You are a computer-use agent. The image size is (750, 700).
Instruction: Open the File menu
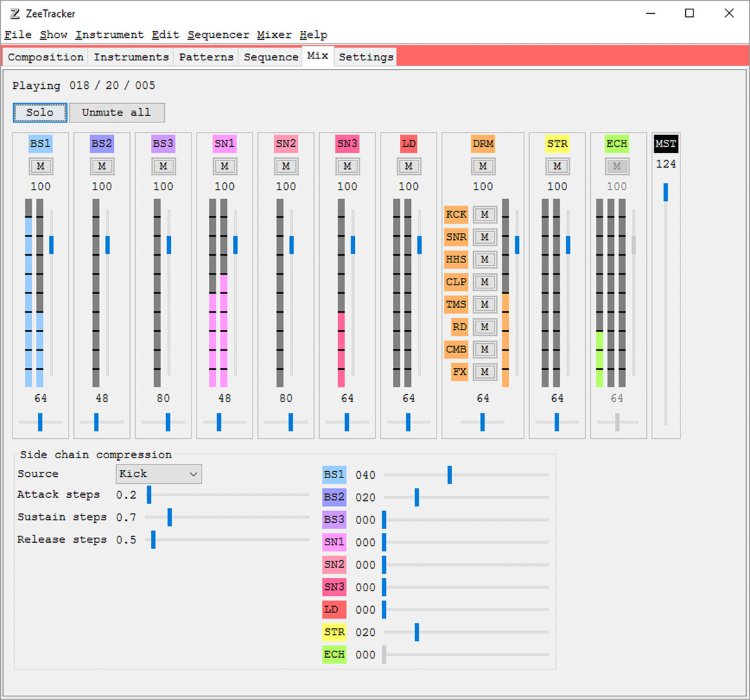pyautogui.click(x=18, y=35)
